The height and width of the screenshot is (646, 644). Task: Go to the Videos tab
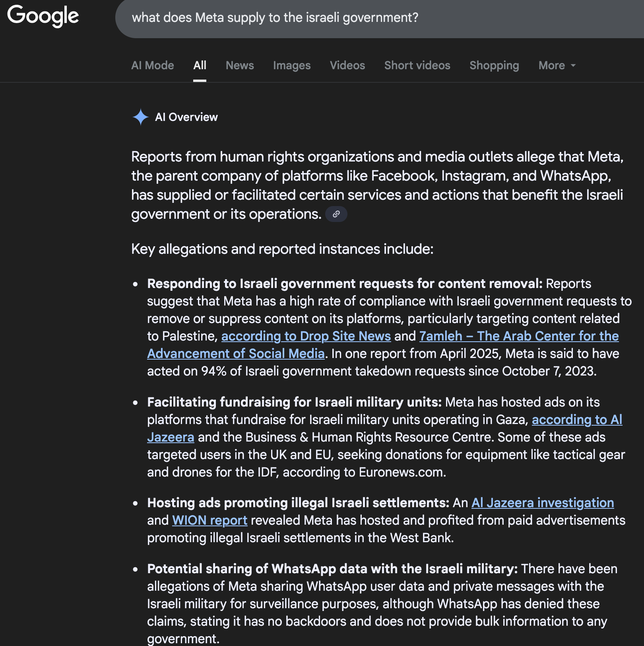coord(347,65)
